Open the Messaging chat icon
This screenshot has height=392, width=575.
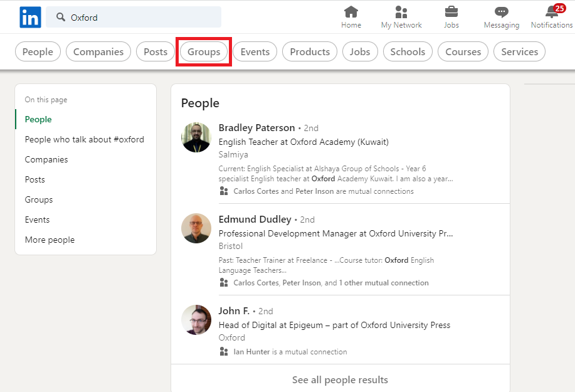tap(501, 12)
